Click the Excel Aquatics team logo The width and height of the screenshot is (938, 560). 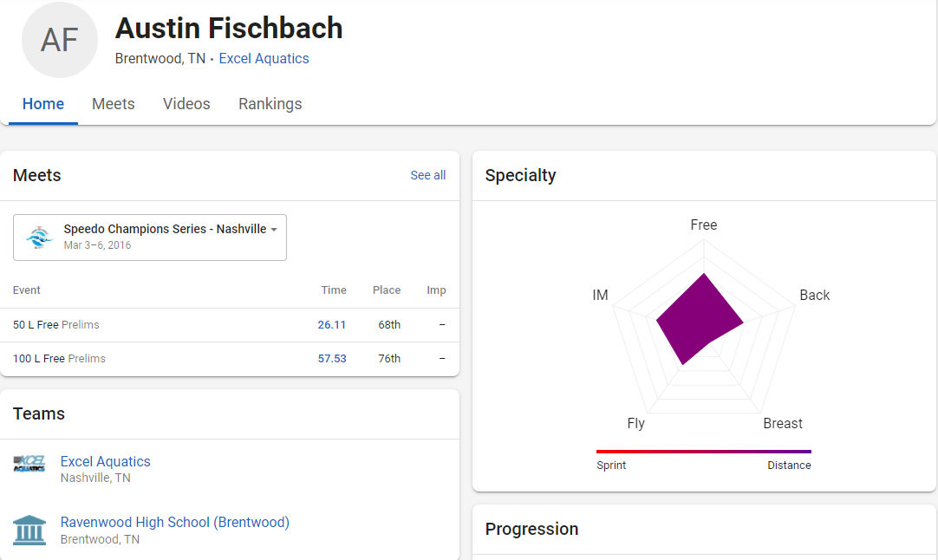click(29, 464)
